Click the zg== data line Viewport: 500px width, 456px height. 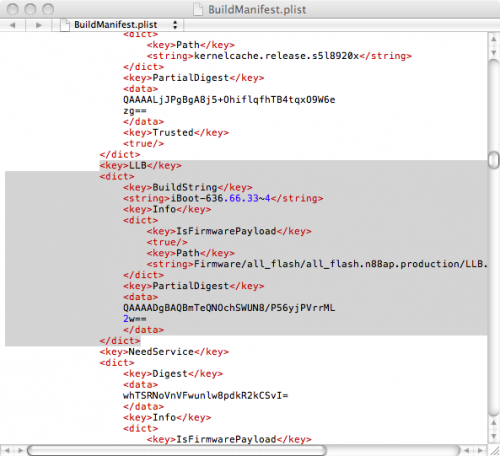(135, 111)
